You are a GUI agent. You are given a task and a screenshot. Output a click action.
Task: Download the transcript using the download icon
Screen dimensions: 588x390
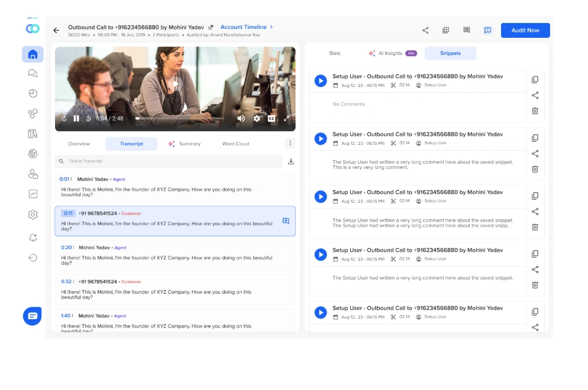[290, 161]
